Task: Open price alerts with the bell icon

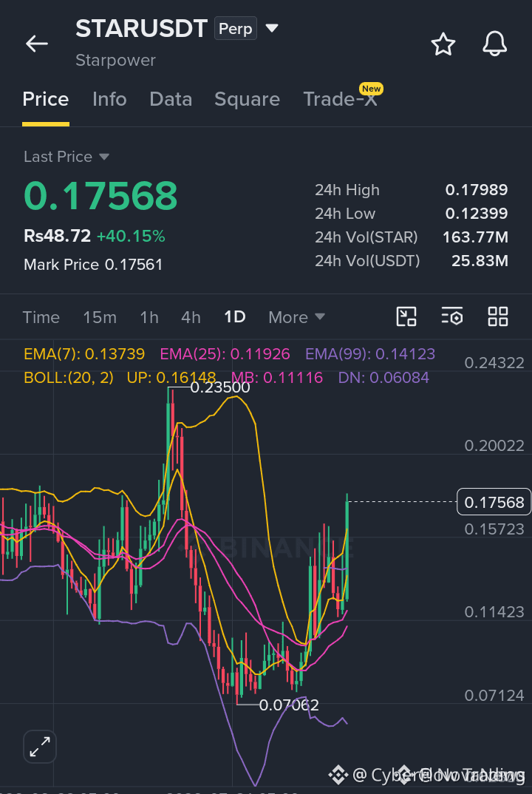Action: coord(494,44)
